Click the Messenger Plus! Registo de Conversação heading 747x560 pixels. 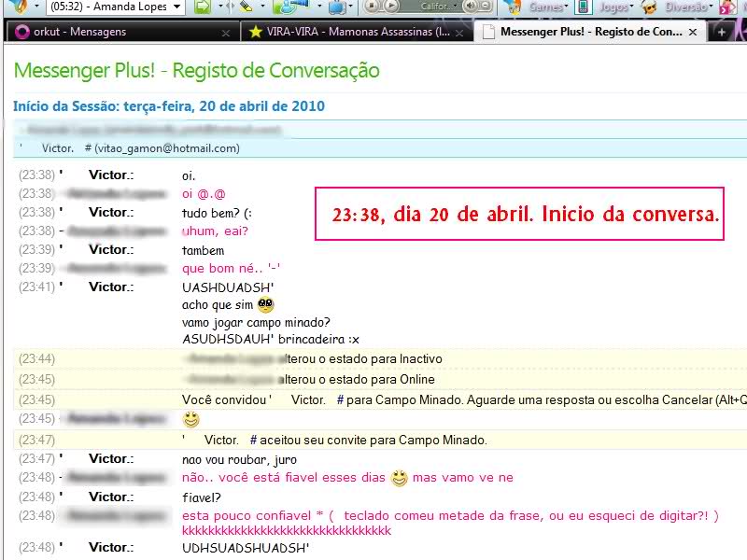click(x=196, y=71)
